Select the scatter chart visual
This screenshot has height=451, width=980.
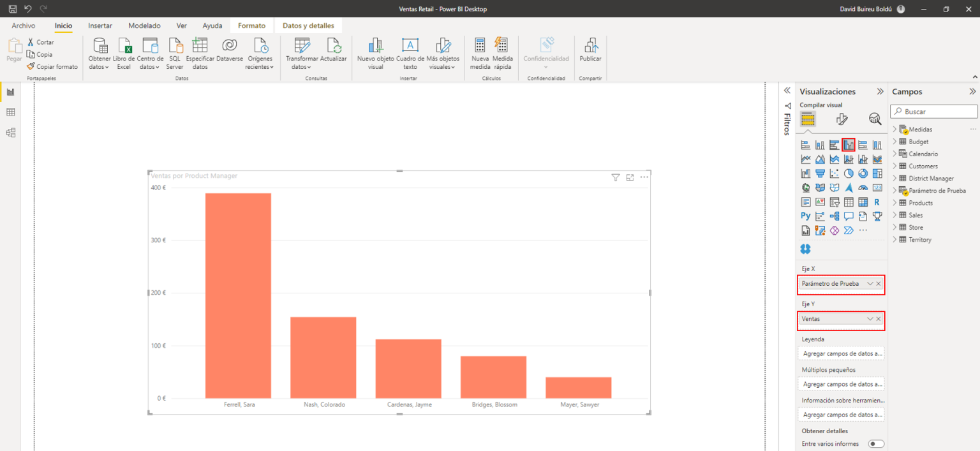coord(835,174)
